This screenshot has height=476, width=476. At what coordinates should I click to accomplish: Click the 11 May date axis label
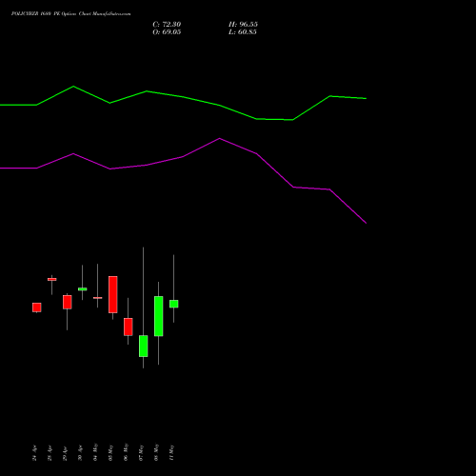171,452
